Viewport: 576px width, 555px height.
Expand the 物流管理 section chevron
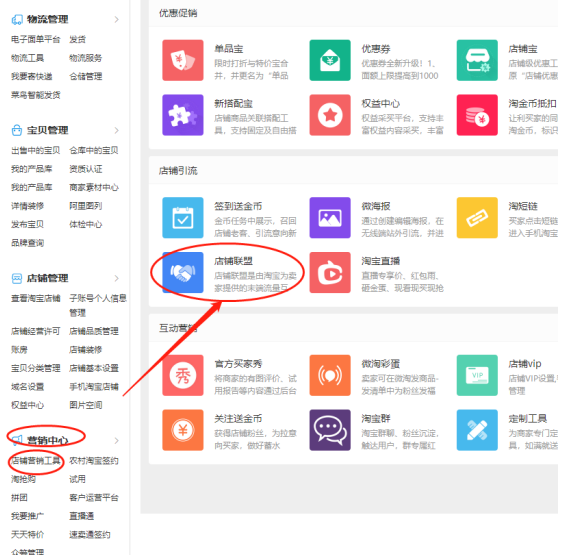pos(116,19)
